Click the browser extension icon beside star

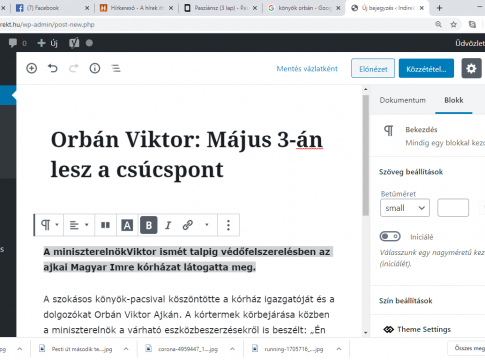(x=472, y=24)
